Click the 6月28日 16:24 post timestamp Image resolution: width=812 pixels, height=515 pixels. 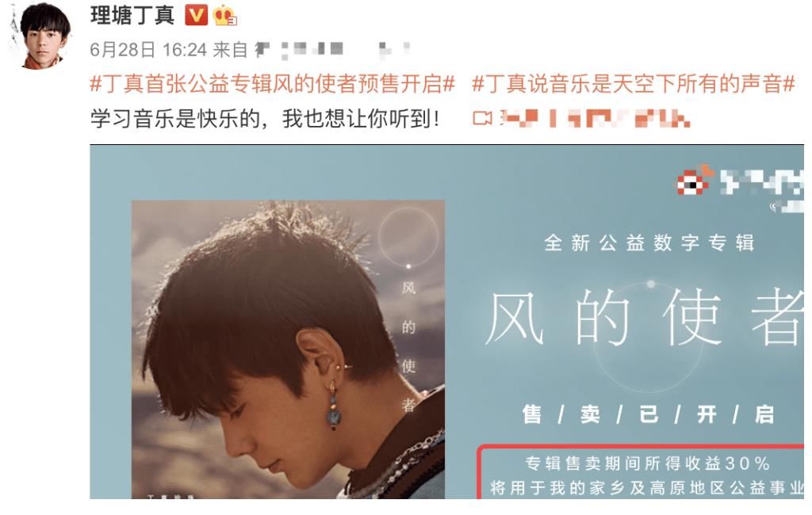tap(148, 50)
